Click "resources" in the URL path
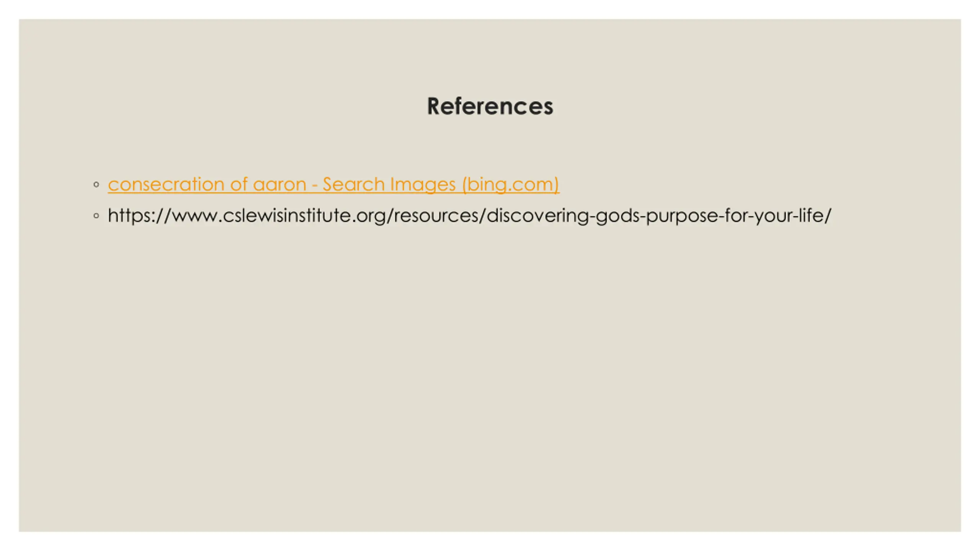 (x=436, y=215)
